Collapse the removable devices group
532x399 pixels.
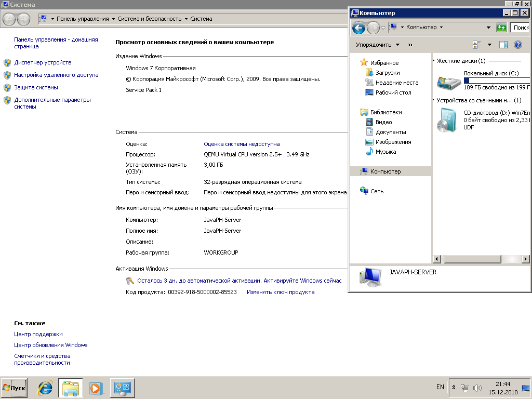pyautogui.click(x=434, y=100)
